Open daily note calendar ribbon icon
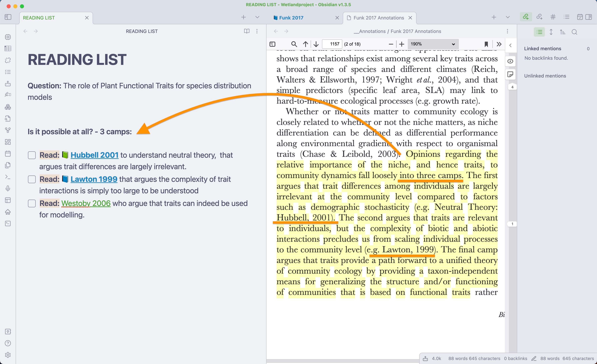Viewport: 597px width, 364px height. [x=8, y=154]
